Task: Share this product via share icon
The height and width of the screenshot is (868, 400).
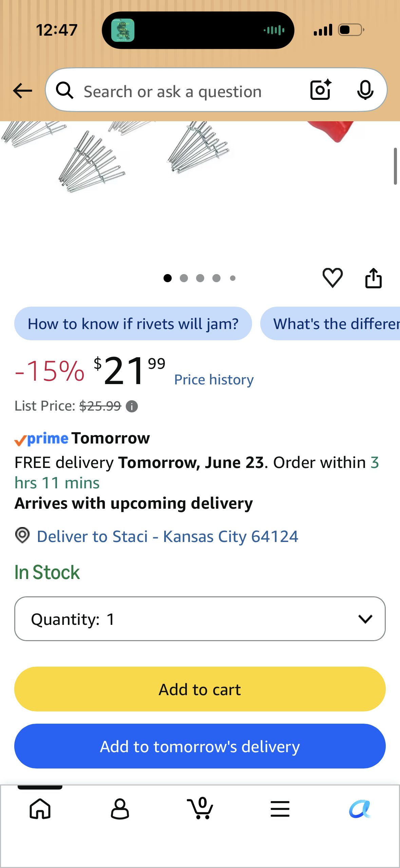Action: (373, 278)
